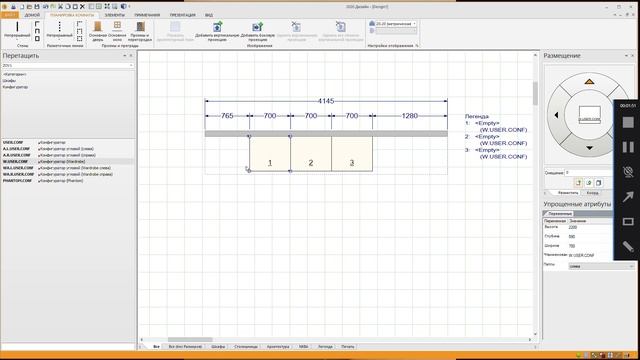
Task: Select the W.USER.CONF item
Action: click(68, 161)
